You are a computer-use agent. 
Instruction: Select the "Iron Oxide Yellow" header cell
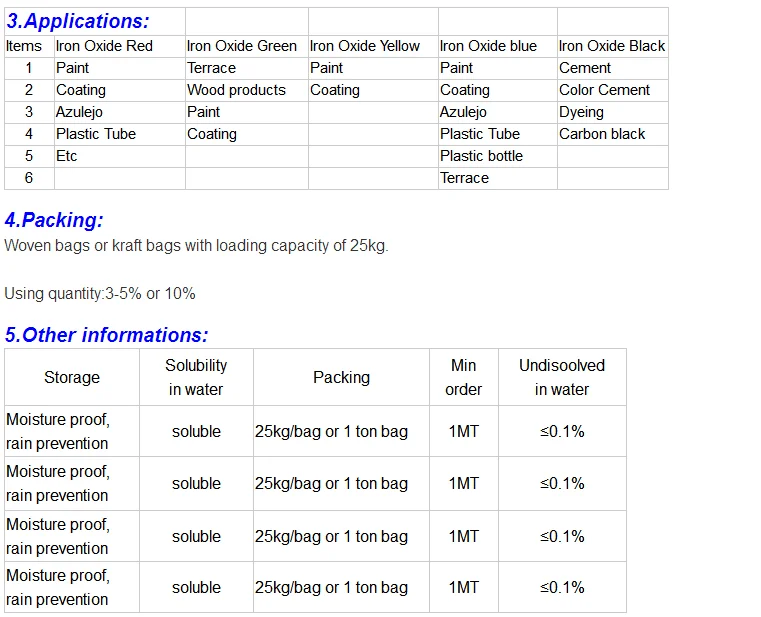[x=365, y=46]
